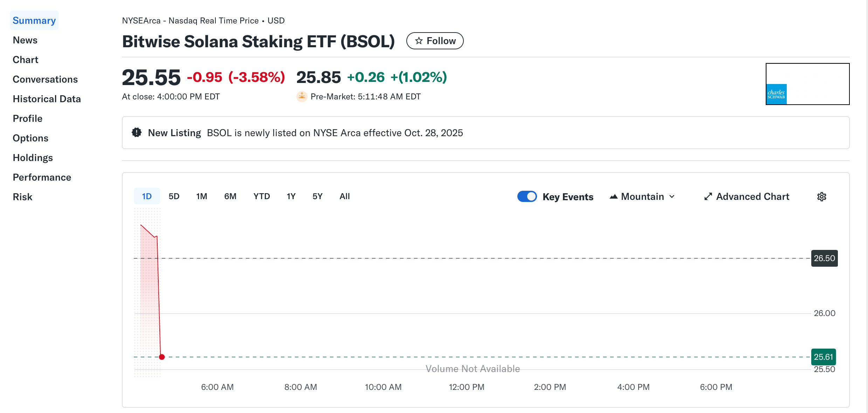
Task: Click the Follow star icon
Action: [x=419, y=41]
